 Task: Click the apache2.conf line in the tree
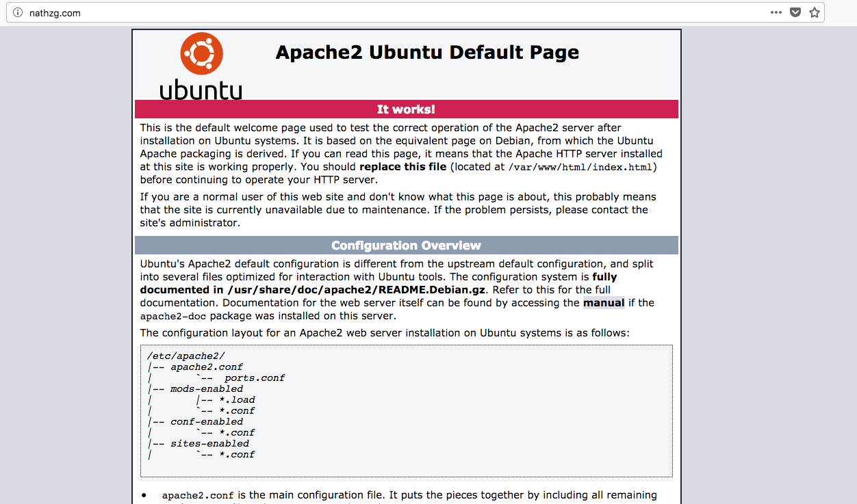[207, 367]
